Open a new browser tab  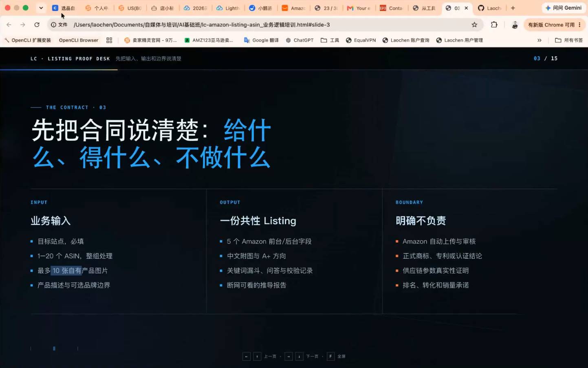pyautogui.click(x=513, y=8)
